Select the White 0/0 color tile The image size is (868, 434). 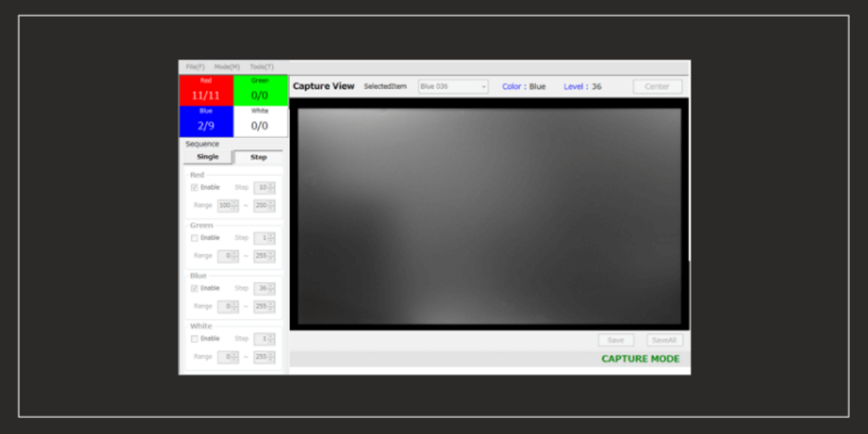pos(260,121)
